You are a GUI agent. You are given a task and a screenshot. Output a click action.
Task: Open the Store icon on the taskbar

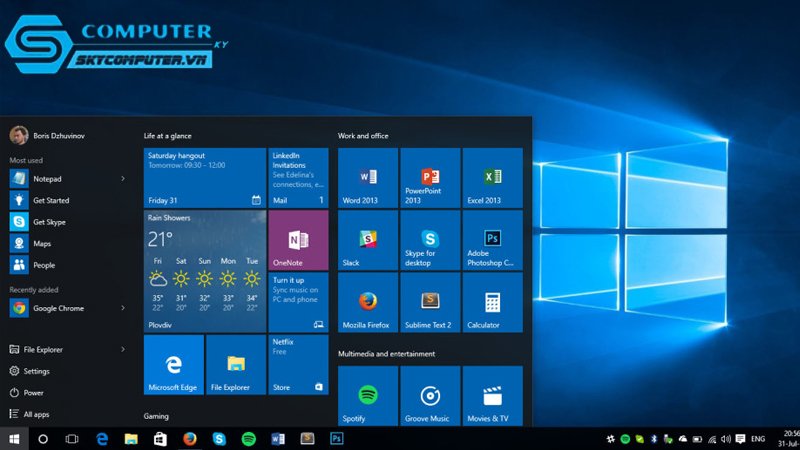(160, 439)
